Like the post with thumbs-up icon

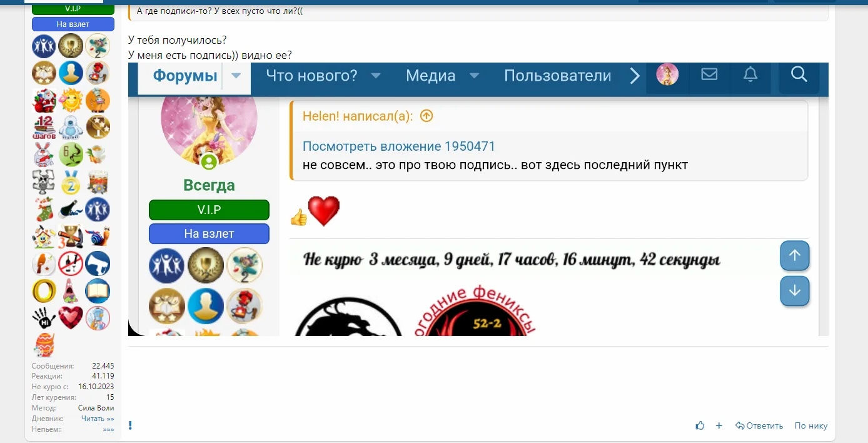tap(700, 425)
